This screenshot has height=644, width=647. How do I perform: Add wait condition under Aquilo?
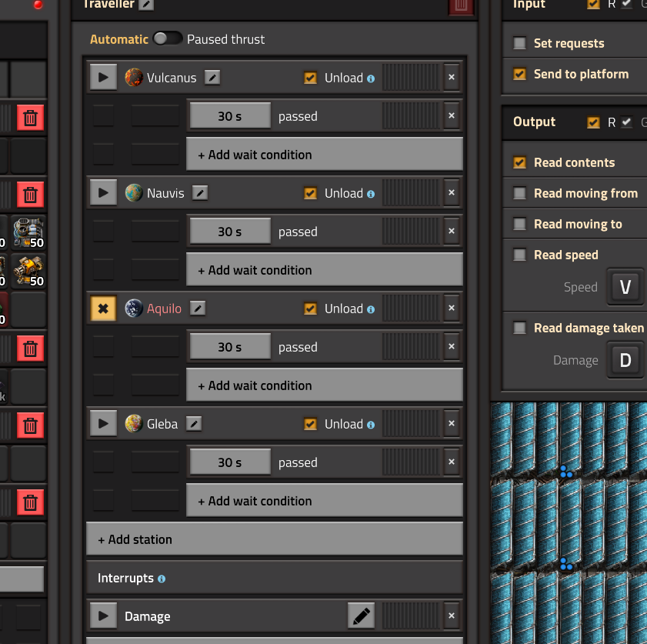click(325, 385)
